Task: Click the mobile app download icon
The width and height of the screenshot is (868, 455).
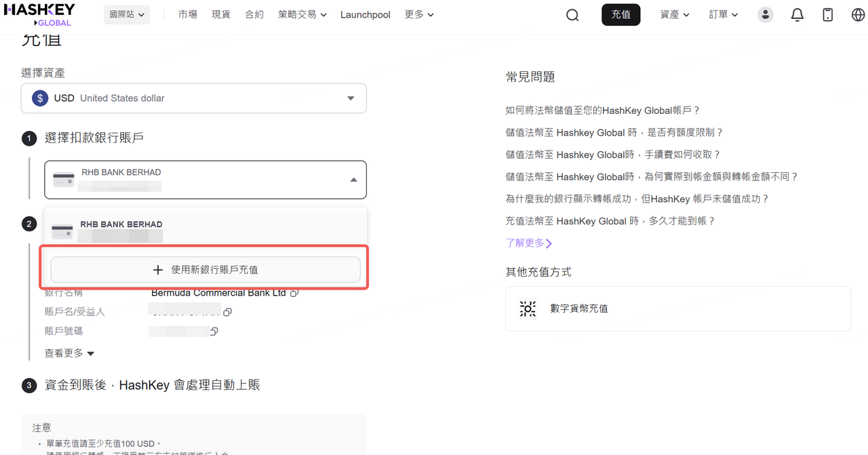Action: 827,14
